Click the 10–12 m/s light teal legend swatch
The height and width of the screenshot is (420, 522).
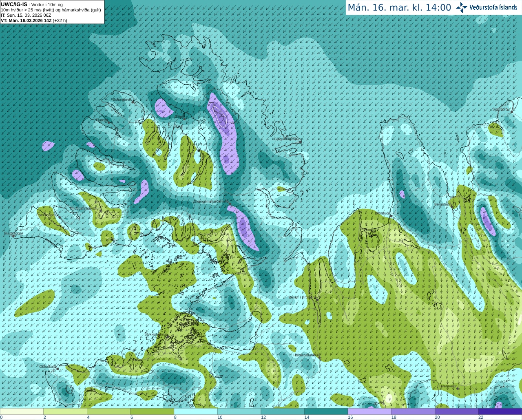click(x=239, y=411)
